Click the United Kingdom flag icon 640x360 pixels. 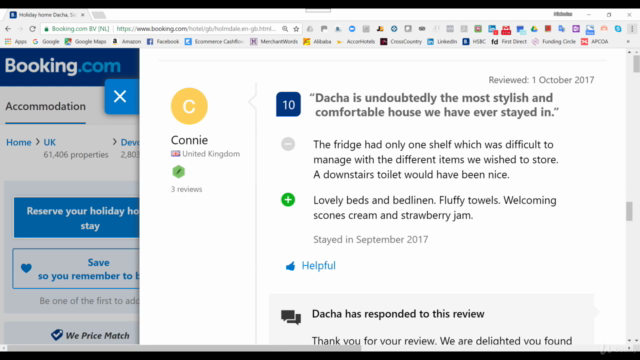click(x=176, y=154)
